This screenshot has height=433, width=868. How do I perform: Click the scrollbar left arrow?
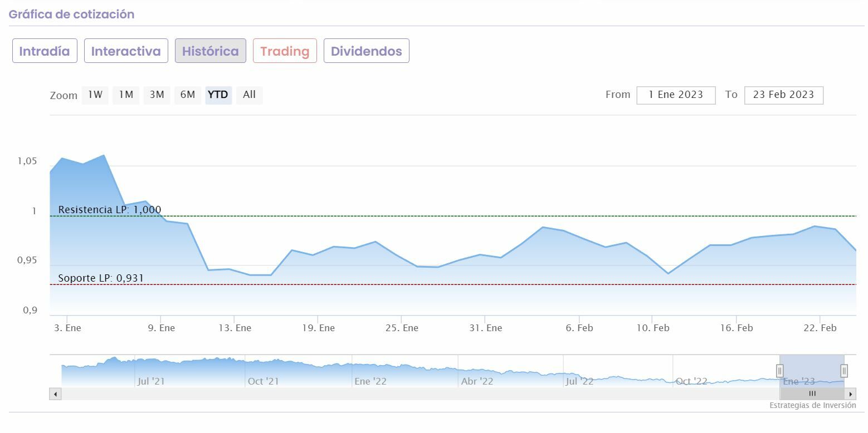(55, 394)
